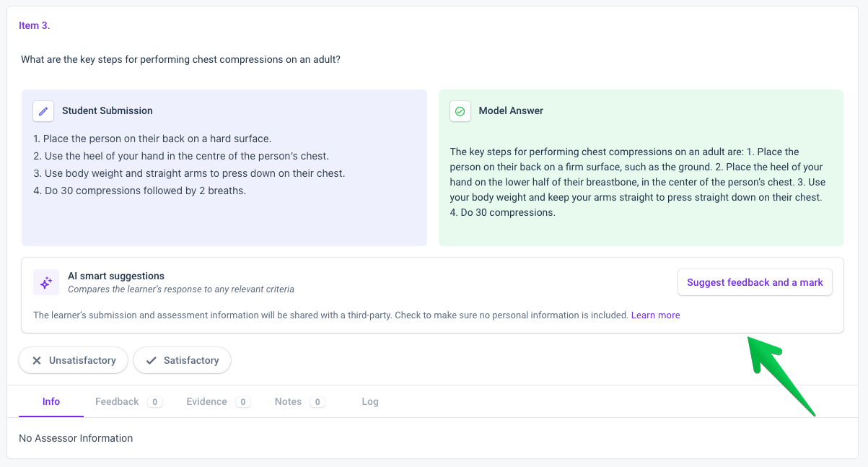Screen dimensions: 868x467
Task: Click the Evidence count badge
Action: 243,402
